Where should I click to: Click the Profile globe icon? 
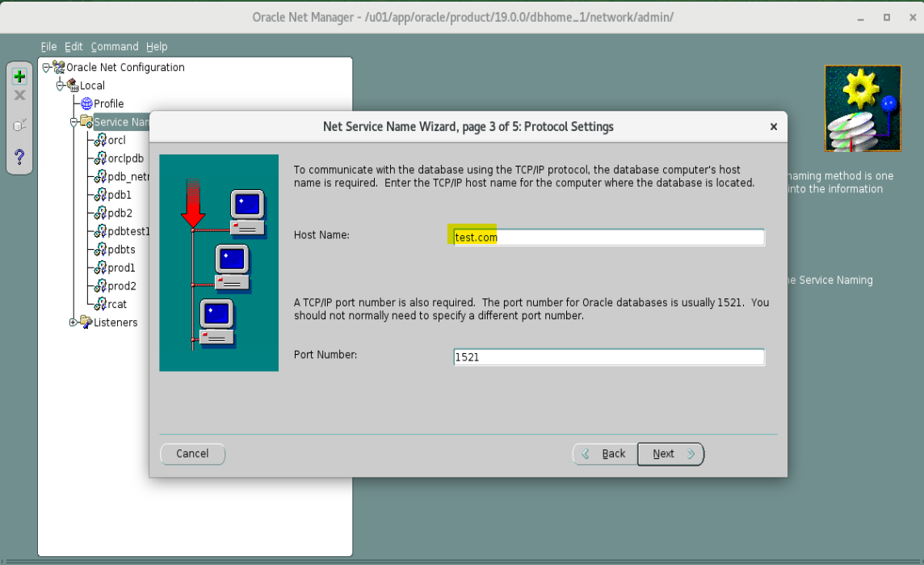86,103
